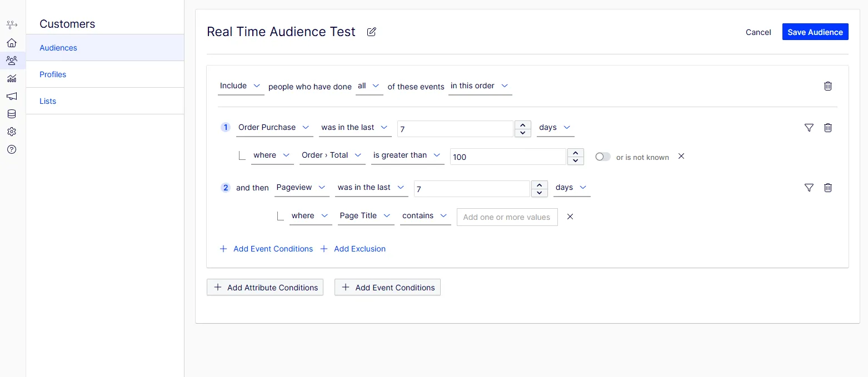Viewport: 868px width, 377px height.
Task: Click the 'Real Time Audience Test' title
Action: [x=281, y=32]
